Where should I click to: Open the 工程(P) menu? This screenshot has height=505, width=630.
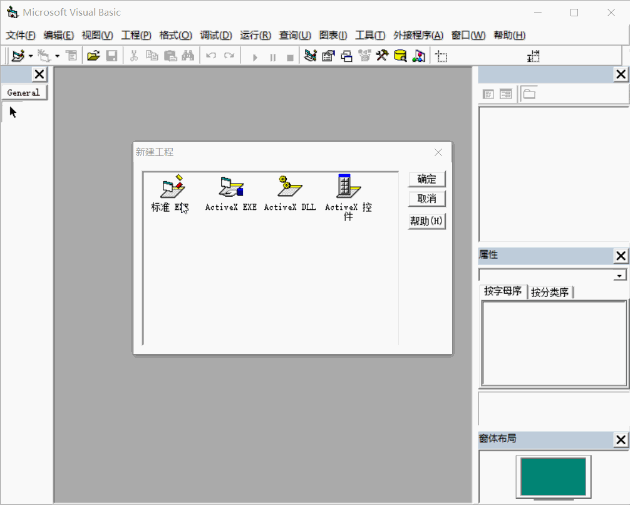tap(137, 35)
